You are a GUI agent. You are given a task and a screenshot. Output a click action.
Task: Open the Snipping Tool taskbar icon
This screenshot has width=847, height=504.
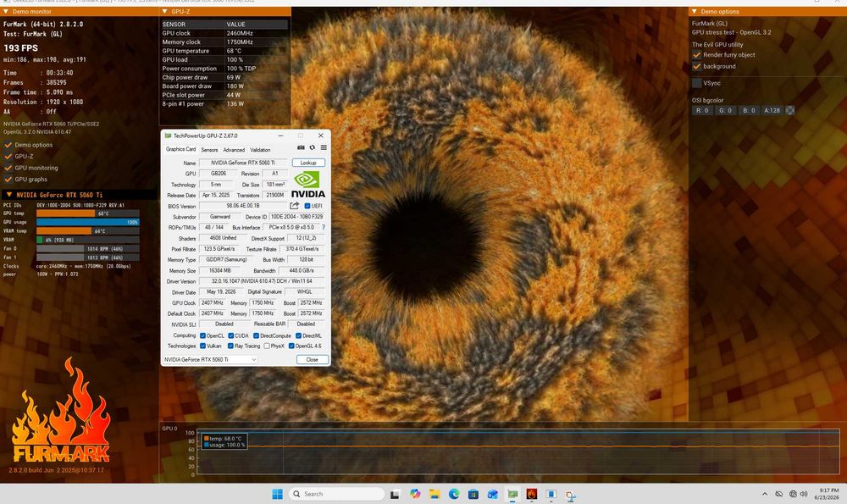point(570,495)
